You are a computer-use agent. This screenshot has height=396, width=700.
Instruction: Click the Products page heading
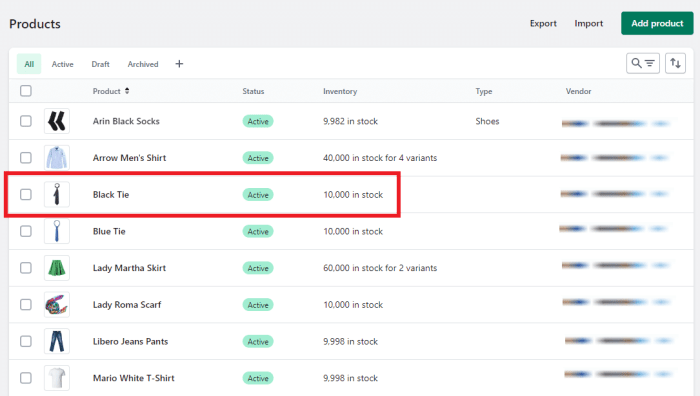35,24
